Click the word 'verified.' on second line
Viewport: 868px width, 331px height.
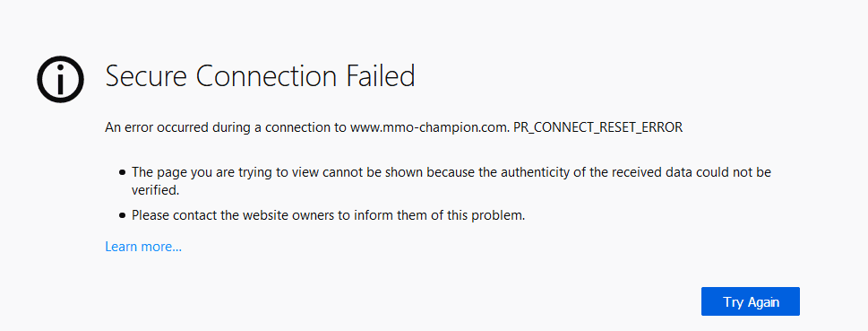coord(156,190)
